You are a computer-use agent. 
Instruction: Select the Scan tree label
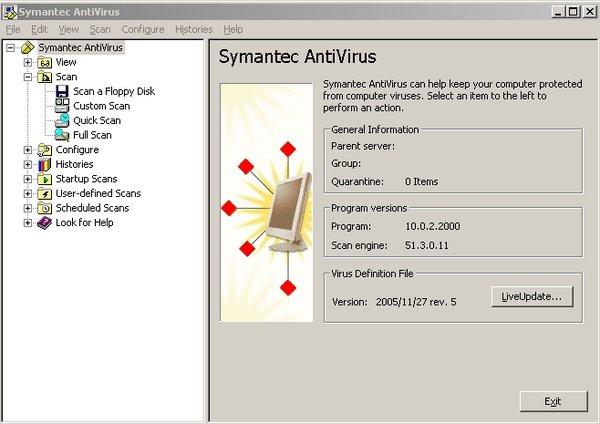[67, 77]
